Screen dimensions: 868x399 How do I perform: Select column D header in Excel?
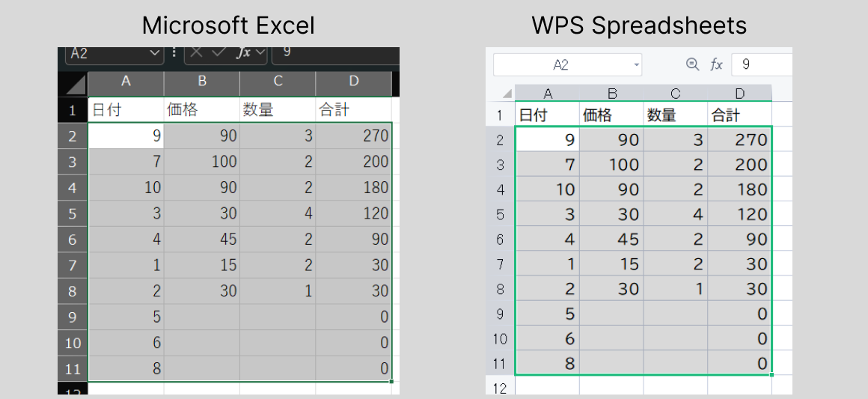354,82
